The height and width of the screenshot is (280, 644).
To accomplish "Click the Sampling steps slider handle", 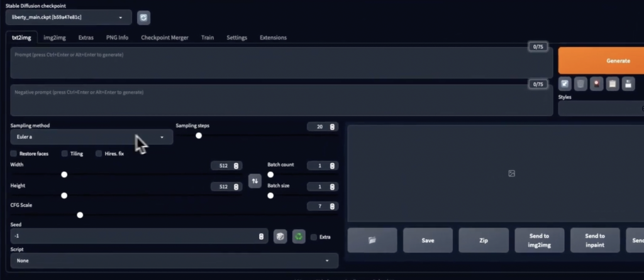I will (199, 136).
